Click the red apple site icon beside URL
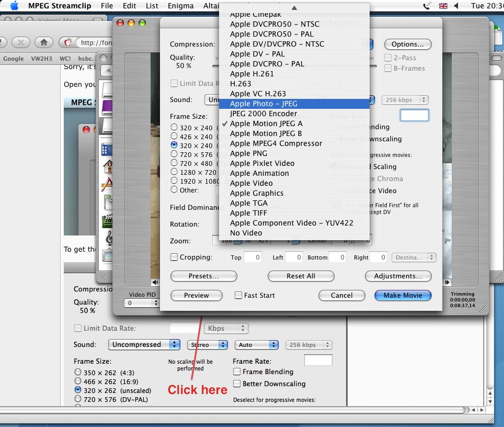 [x=67, y=42]
